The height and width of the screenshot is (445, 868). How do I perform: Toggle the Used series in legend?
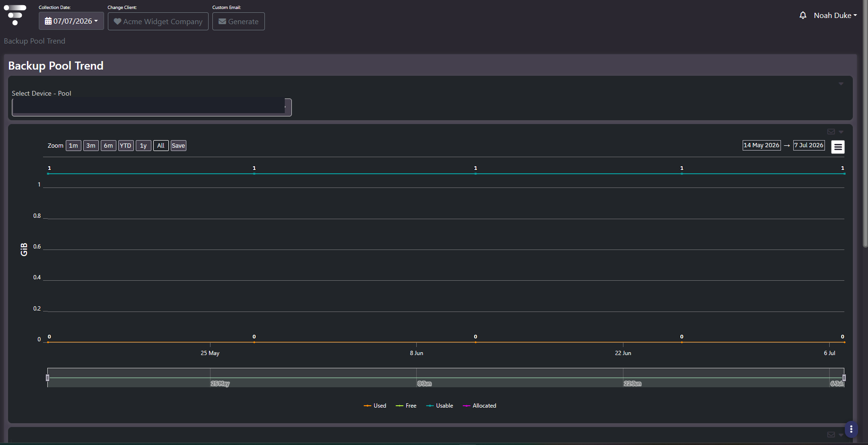pyautogui.click(x=375, y=406)
